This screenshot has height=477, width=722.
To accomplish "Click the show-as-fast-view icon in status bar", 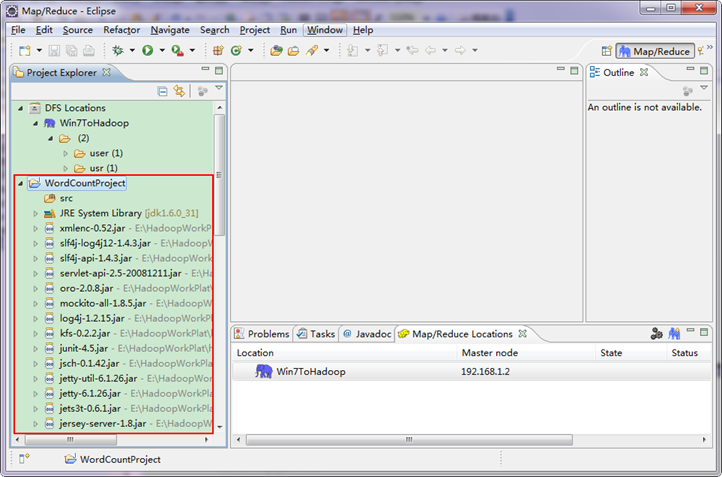I will point(24,459).
